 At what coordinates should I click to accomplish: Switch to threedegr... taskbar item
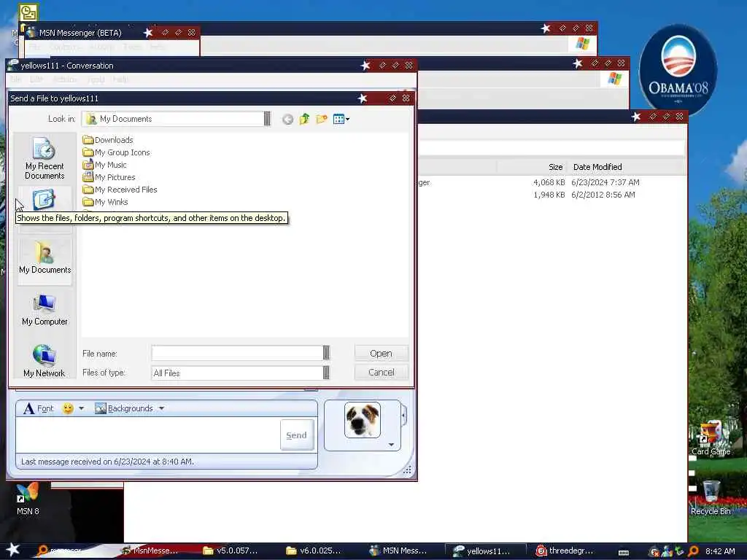pos(565,551)
